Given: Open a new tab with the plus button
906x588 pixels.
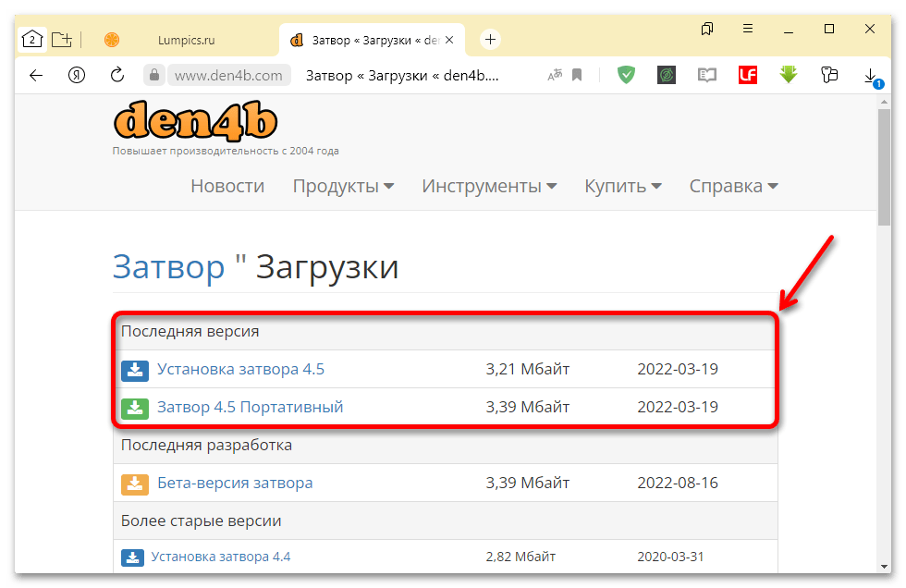Looking at the screenshot, I should (x=490, y=39).
